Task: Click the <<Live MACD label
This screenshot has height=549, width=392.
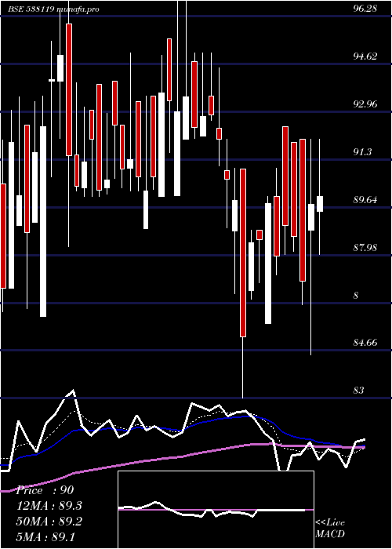Action: tap(330, 529)
